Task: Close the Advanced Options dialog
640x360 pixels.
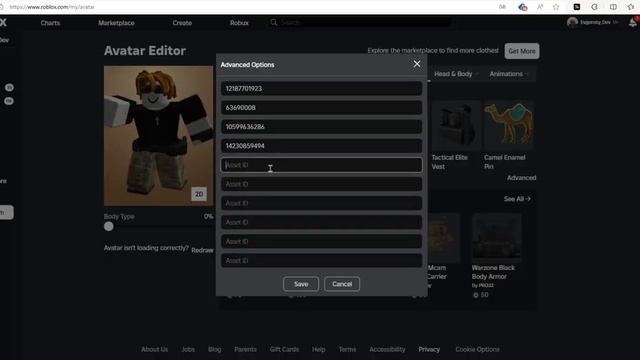Action: [x=417, y=64]
